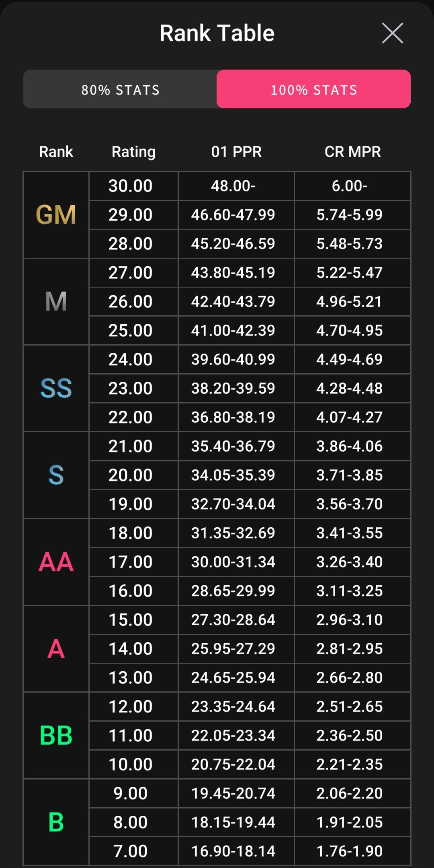Select the 4.49-4.69 MPR cell
This screenshot has width=434, height=868.
[349, 359]
